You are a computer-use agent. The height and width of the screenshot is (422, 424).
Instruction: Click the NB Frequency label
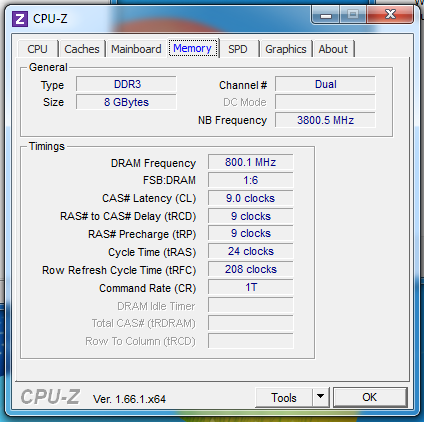tap(232, 120)
